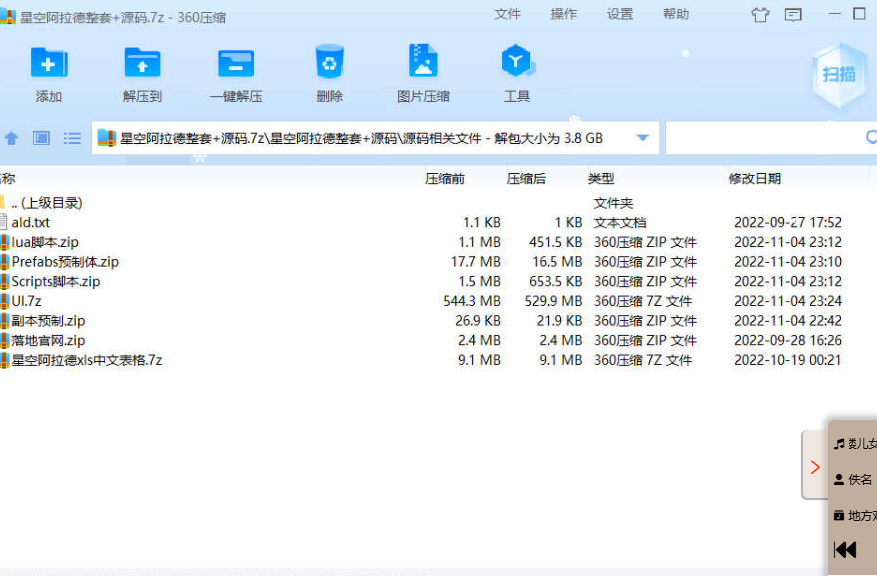This screenshot has height=576, width=877.
Task: Click the skin (shirt) icon in title bar
Action: tap(760, 15)
